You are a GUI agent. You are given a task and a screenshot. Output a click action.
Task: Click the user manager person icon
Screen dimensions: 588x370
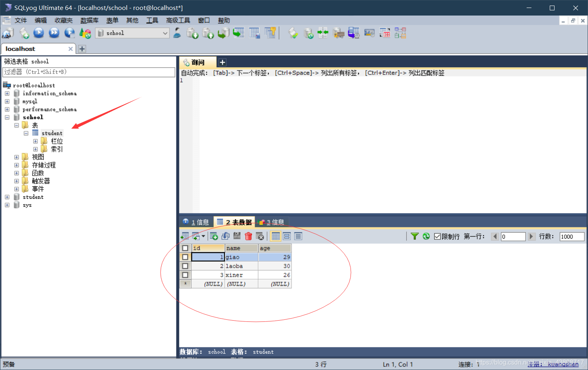click(x=177, y=33)
